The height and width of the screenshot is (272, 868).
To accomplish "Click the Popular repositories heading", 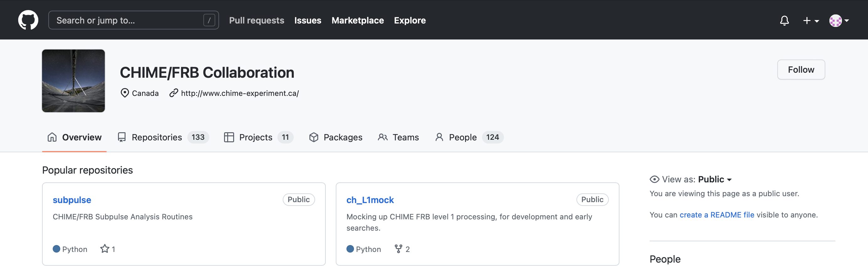I will click(x=87, y=170).
